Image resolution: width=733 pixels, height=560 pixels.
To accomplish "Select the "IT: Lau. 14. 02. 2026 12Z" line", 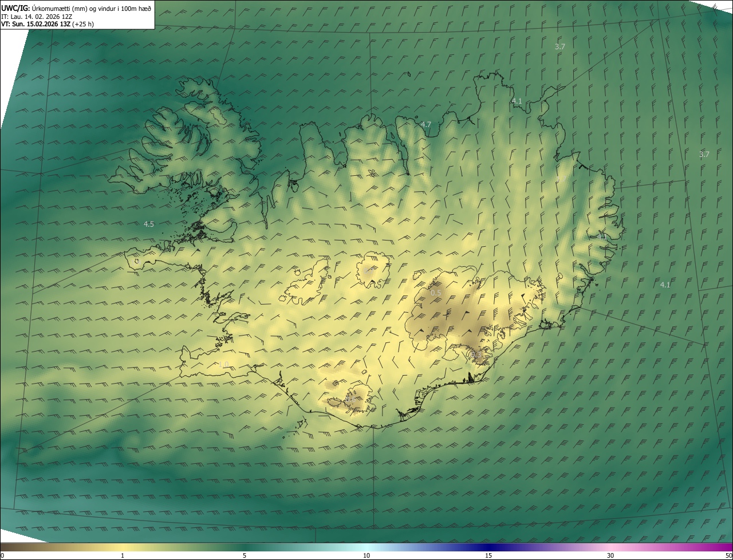I will pos(37,16).
